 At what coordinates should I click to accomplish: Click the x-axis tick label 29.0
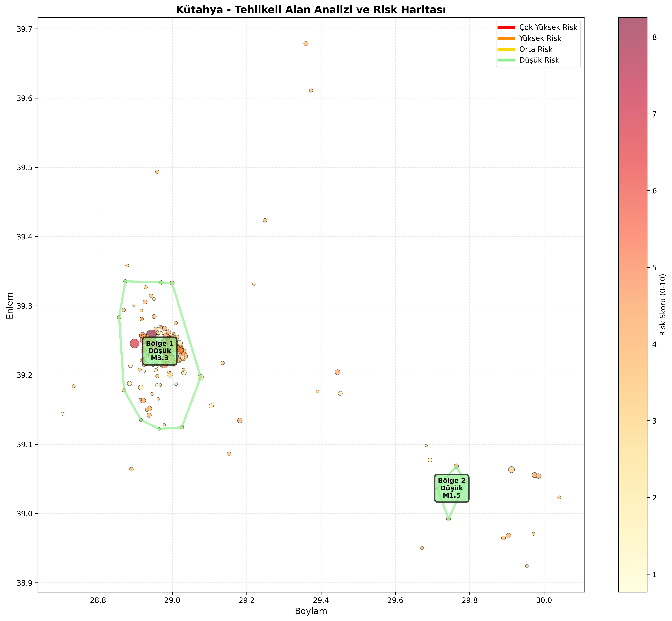point(172,600)
